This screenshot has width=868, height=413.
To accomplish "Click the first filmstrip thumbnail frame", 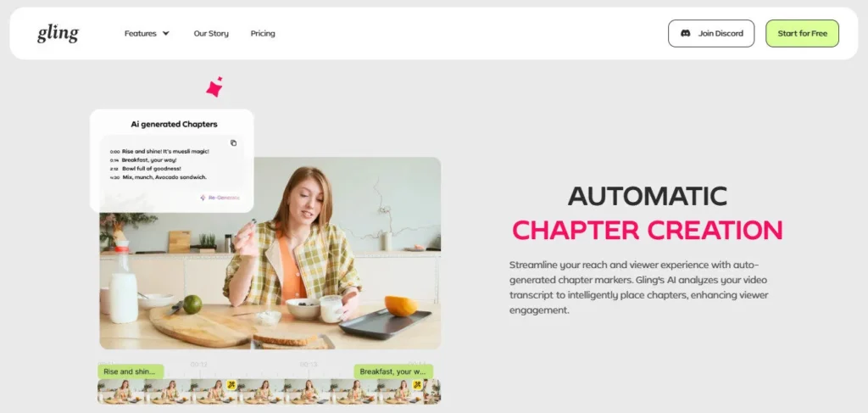I will [120, 392].
